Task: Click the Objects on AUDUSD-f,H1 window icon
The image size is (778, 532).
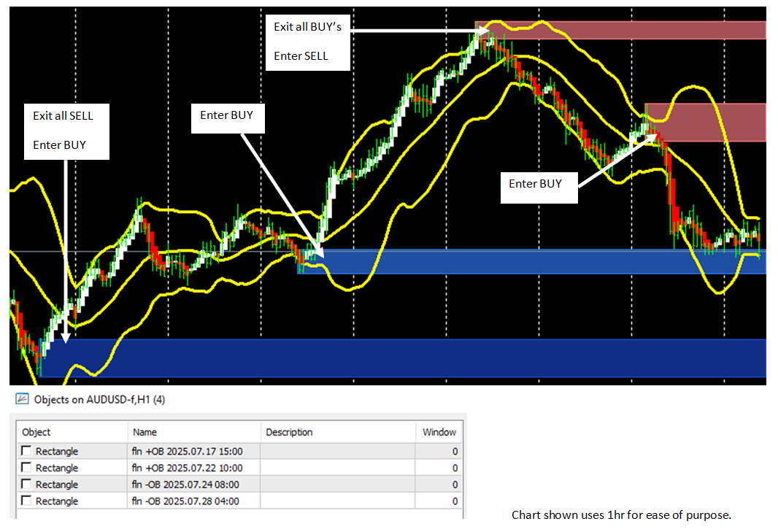Action: [22, 399]
